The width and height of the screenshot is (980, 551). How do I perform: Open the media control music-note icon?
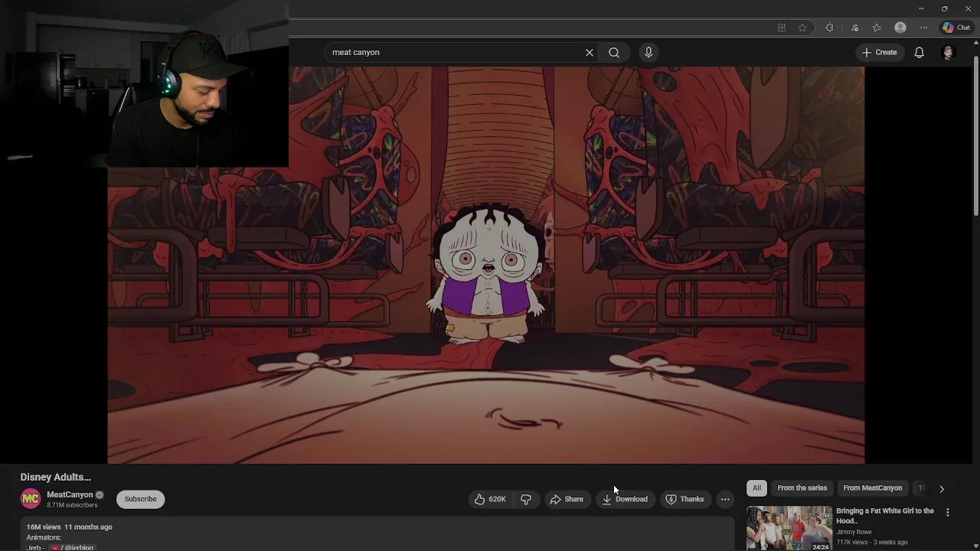point(854,28)
